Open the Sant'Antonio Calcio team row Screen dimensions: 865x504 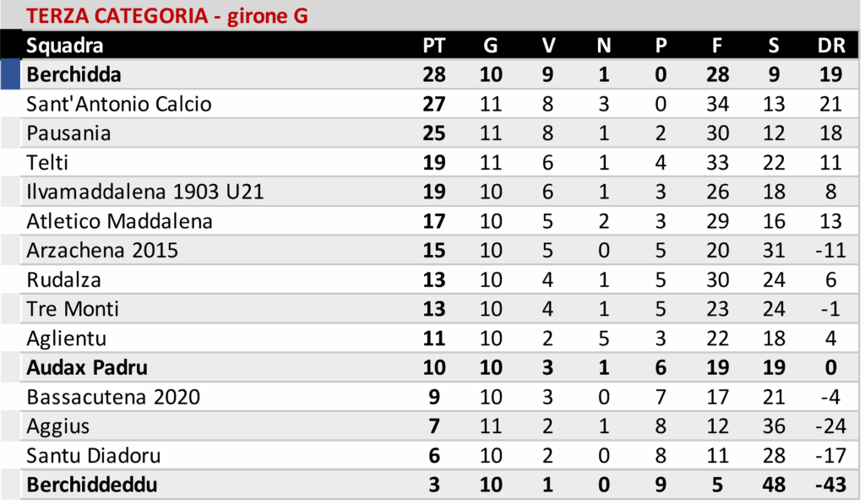pos(119,104)
